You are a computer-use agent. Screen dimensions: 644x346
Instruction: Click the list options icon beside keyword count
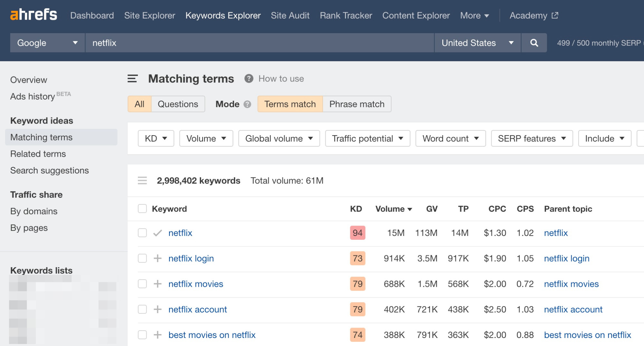tap(142, 181)
